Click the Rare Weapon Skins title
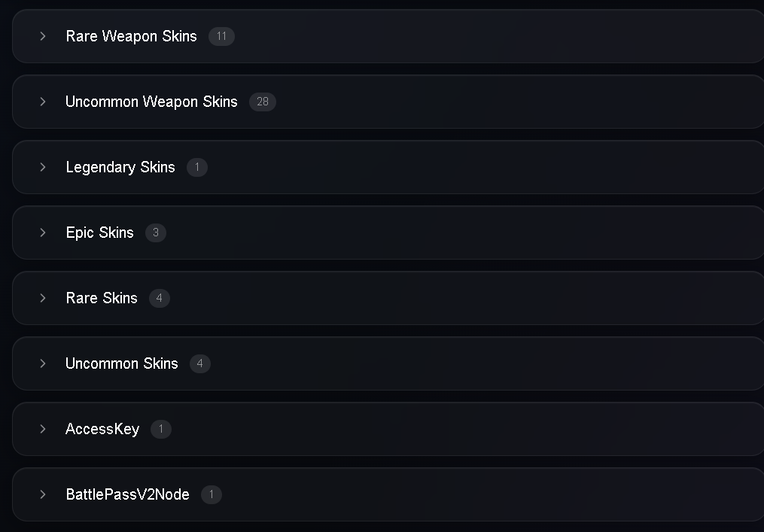 (131, 37)
